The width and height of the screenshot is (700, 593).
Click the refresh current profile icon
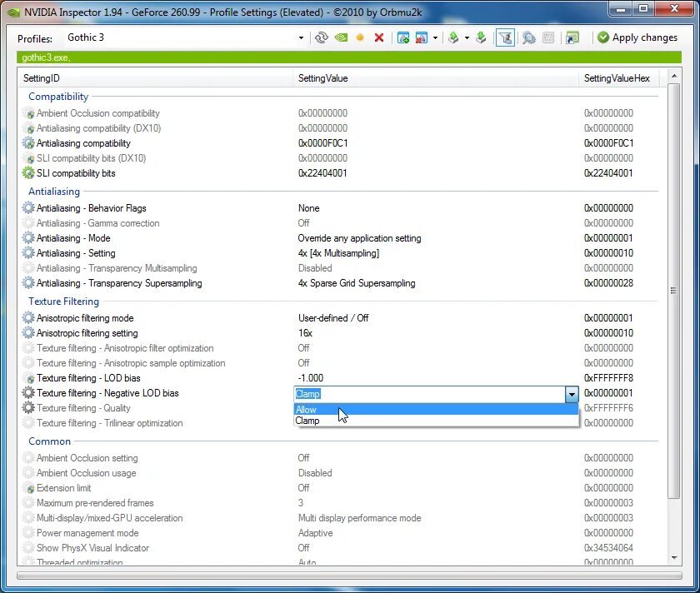click(322, 38)
